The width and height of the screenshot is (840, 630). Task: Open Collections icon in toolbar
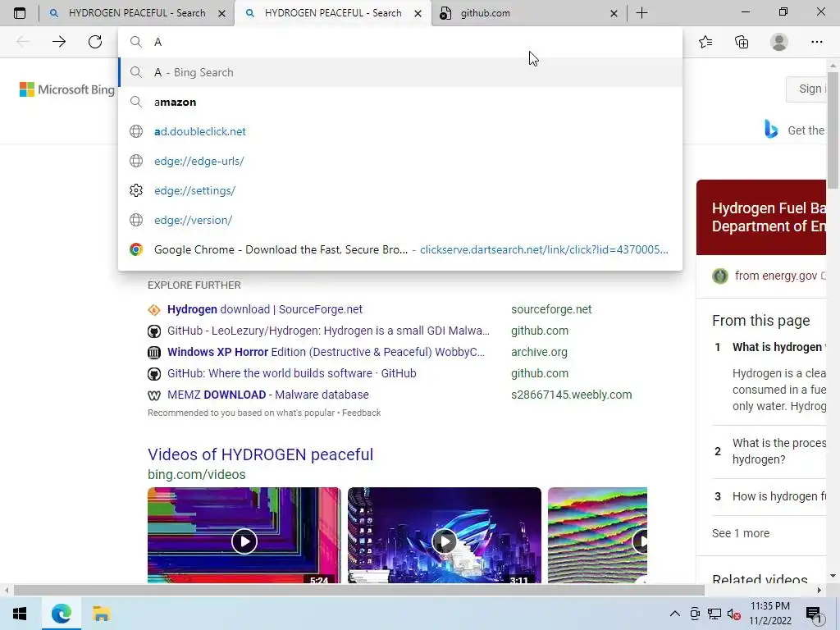tap(742, 42)
